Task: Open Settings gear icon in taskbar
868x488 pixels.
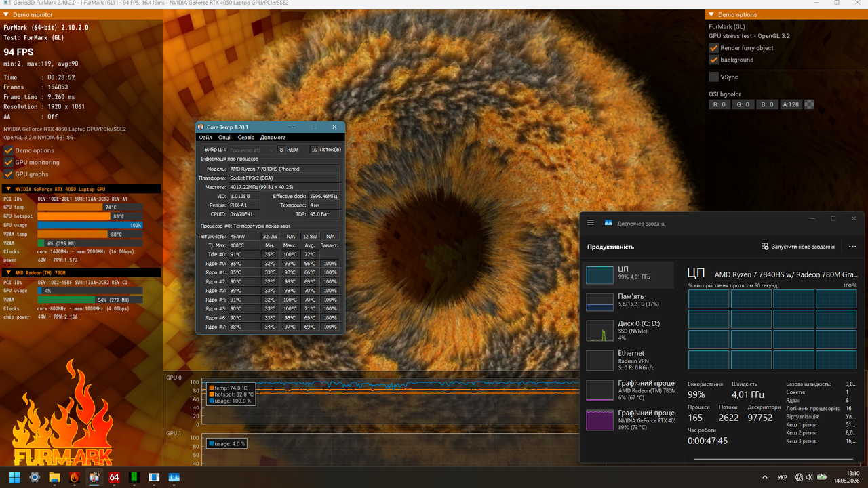Action: [35, 477]
